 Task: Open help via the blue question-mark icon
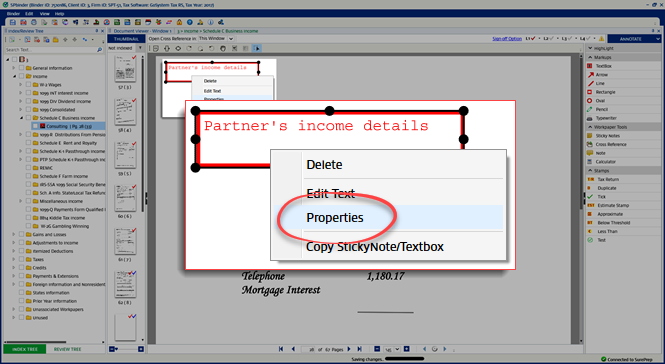pos(190,22)
